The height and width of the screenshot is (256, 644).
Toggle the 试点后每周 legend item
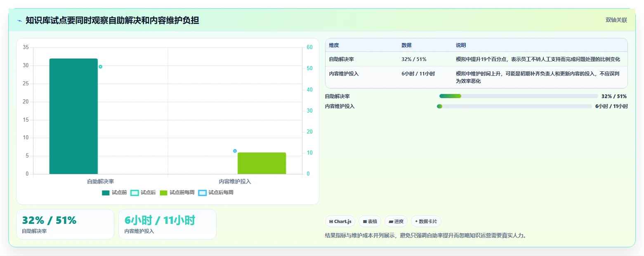point(216,193)
